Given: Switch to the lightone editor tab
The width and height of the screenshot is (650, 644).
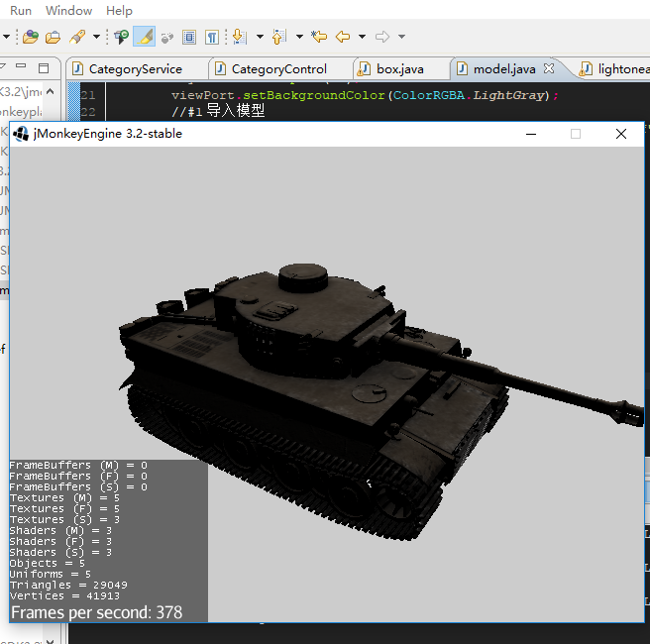Looking at the screenshot, I should point(614,68).
